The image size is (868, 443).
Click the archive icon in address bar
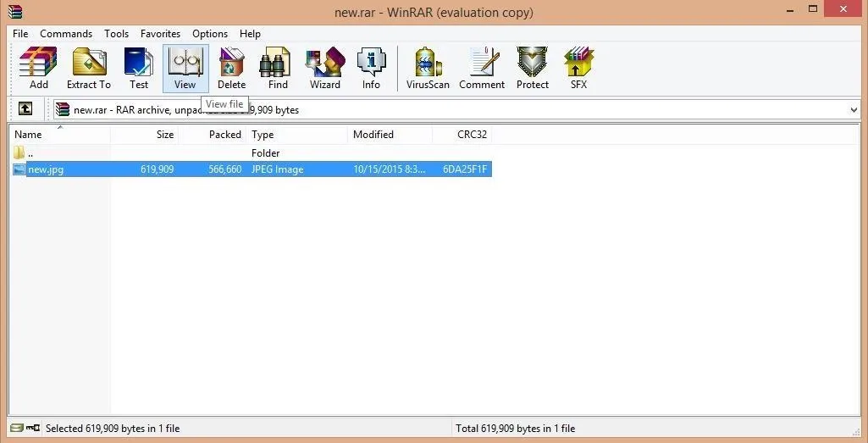(x=63, y=109)
